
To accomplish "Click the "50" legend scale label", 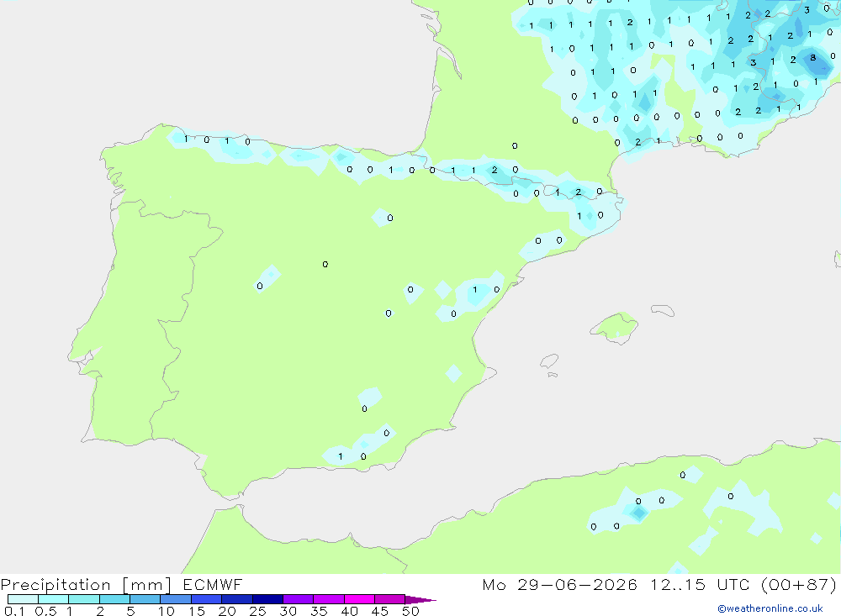I will click(410, 611).
